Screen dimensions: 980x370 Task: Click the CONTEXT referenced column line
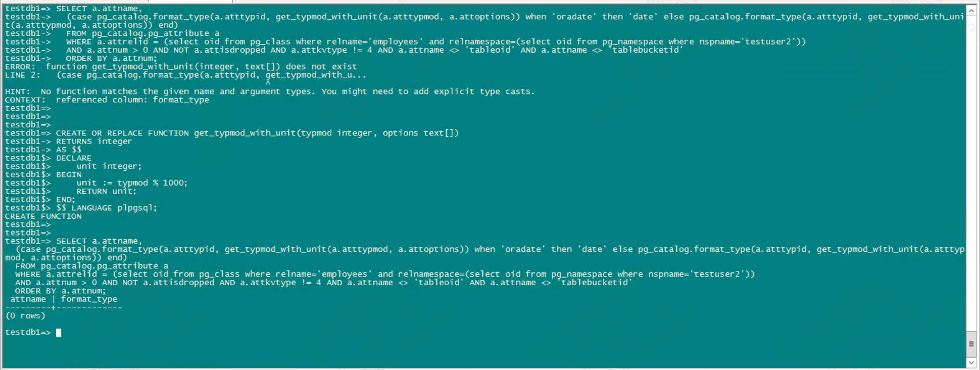pyautogui.click(x=107, y=100)
